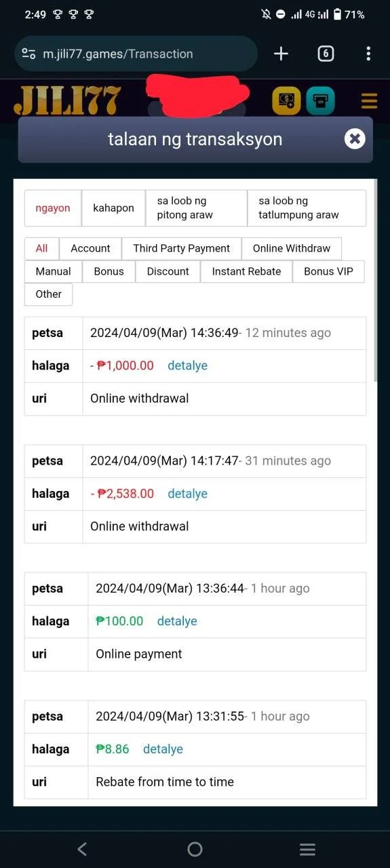The height and width of the screenshot is (868, 390).
Task: Open the browser tab switcher showing 6
Action: tap(326, 54)
